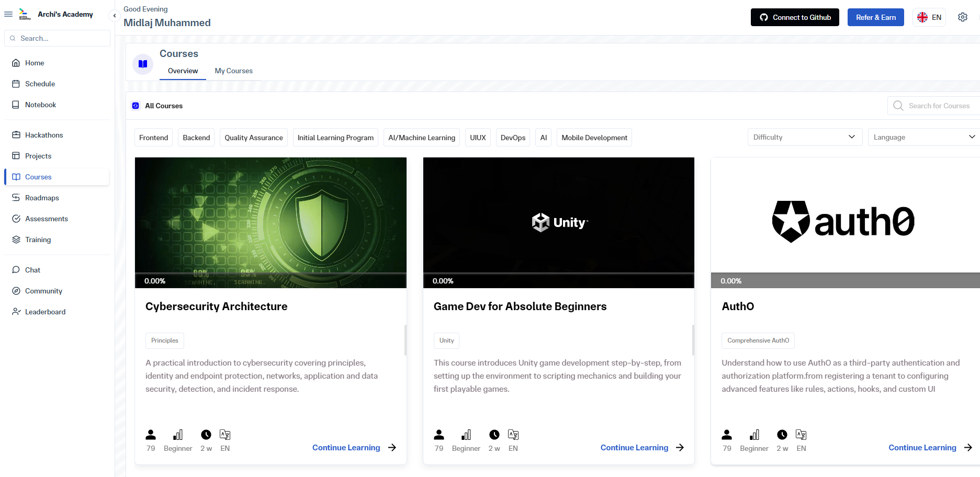Viewport: 980px width, 477px height.
Task: Open Game Dev for Absolute Beginners title
Action: pyautogui.click(x=520, y=306)
